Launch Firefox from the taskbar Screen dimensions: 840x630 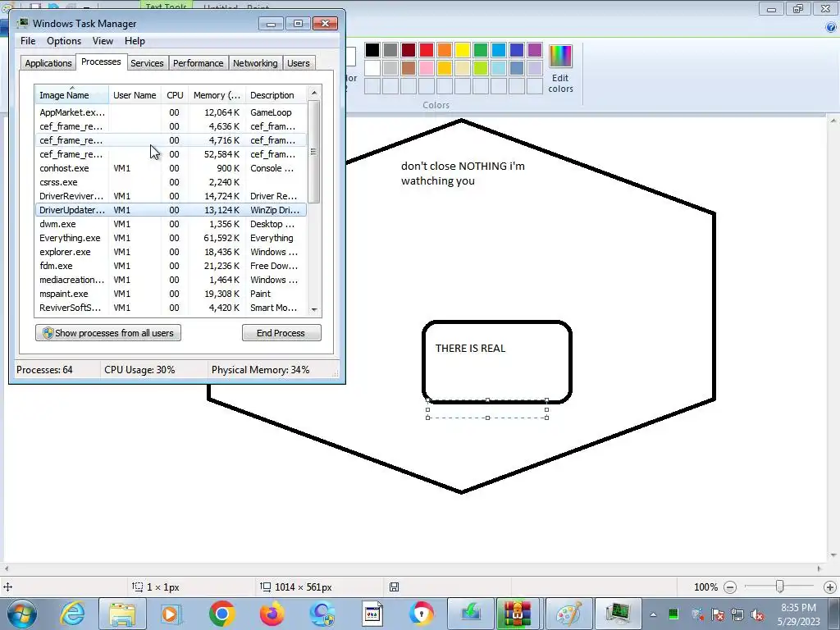pos(272,614)
